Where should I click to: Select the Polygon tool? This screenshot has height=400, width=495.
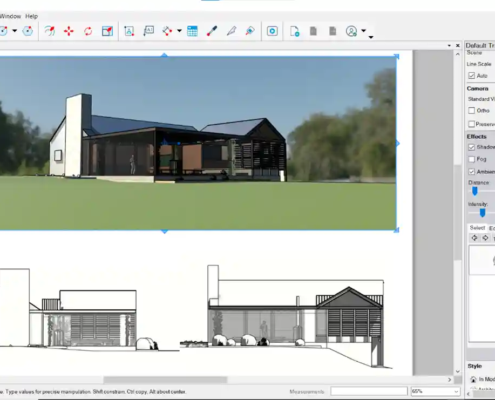(x=28, y=31)
